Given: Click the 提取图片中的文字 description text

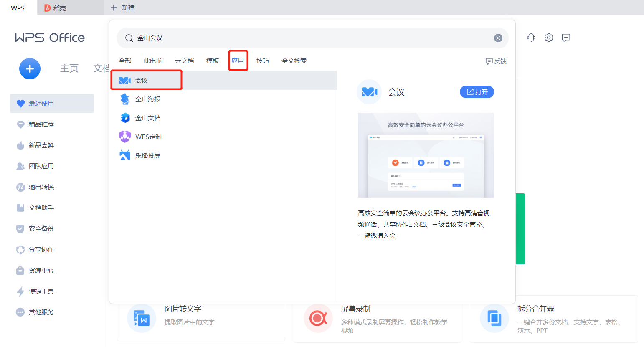Looking at the screenshot, I should point(190,322).
